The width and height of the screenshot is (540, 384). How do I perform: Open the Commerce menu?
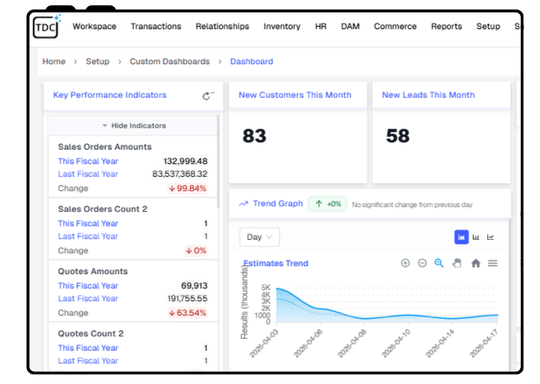(x=395, y=26)
